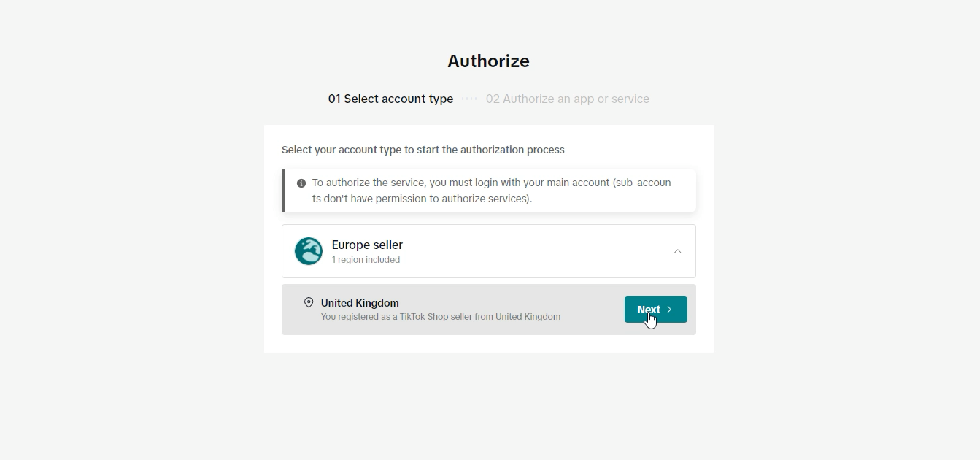Select the "02 Authorize an app or service" step
Image resolution: width=980 pixels, height=460 pixels.
(x=567, y=99)
